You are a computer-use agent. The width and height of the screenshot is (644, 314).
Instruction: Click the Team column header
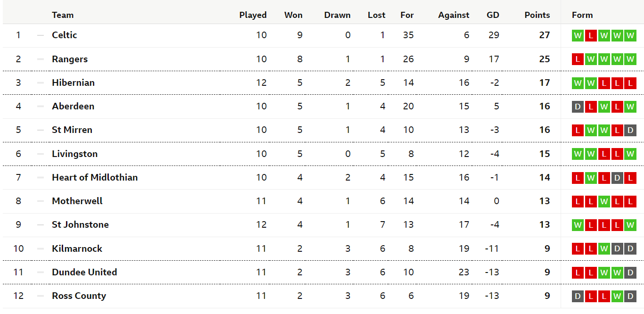point(63,15)
